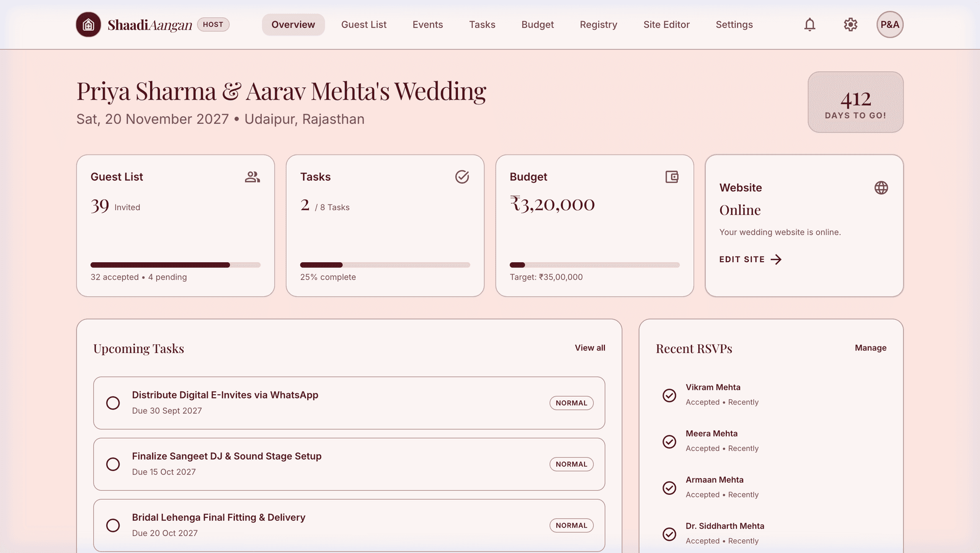Click the Recent RSVPs heading
Image resolution: width=980 pixels, height=553 pixels.
(x=694, y=348)
